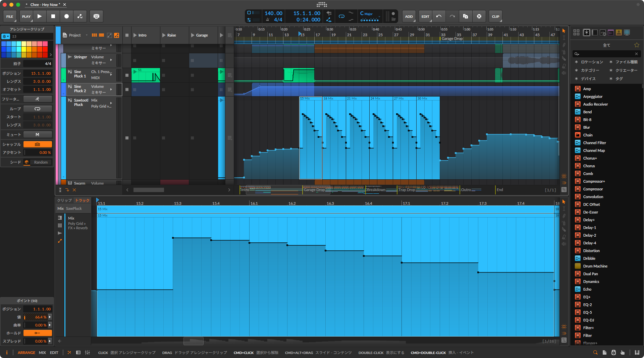Toggle the Mute M button
Image resolution: width=644 pixels, height=358 pixels.
(38, 135)
